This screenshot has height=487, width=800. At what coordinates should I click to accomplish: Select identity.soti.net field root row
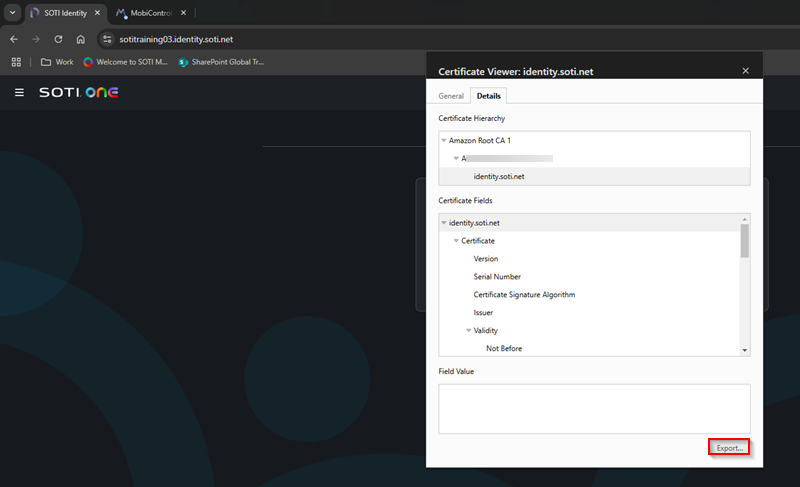pos(589,223)
